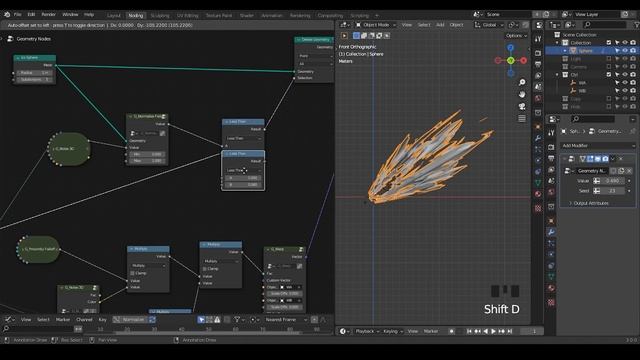Open the Tool properties tab icon
The height and width of the screenshot is (360, 640).
551,133
